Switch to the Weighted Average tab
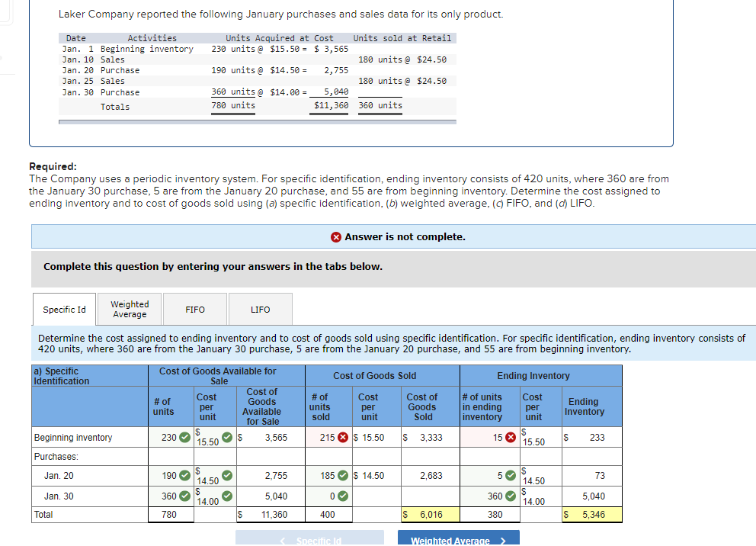 [x=130, y=309]
